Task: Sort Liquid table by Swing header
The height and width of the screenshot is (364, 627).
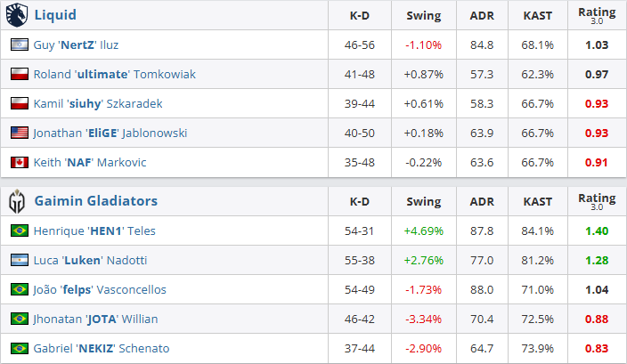Action: pyautogui.click(x=423, y=15)
